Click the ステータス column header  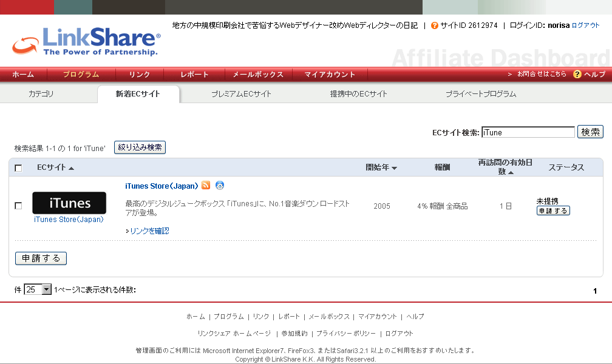coord(566,167)
